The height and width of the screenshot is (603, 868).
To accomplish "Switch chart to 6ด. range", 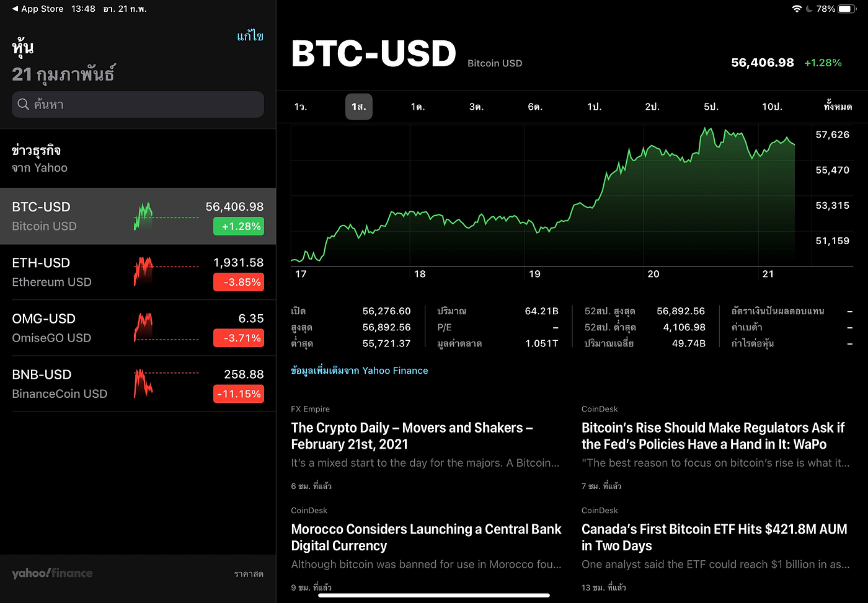I will pyautogui.click(x=535, y=107).
